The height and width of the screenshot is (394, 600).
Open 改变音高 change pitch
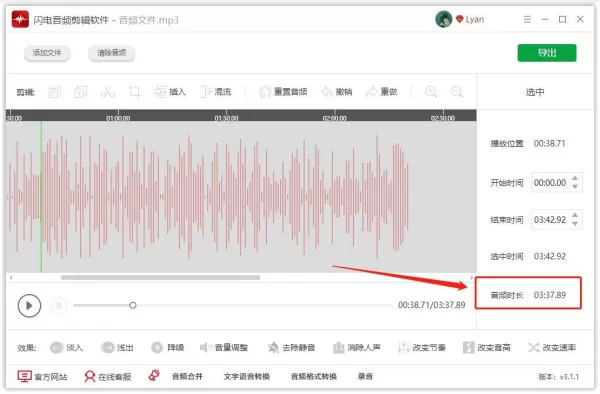[487, 347]
